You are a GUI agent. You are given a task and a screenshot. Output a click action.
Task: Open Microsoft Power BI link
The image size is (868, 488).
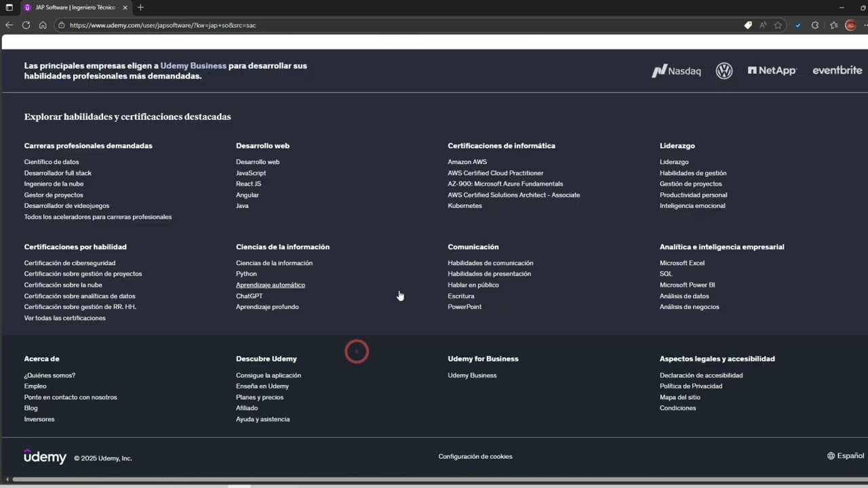(688, 285)
